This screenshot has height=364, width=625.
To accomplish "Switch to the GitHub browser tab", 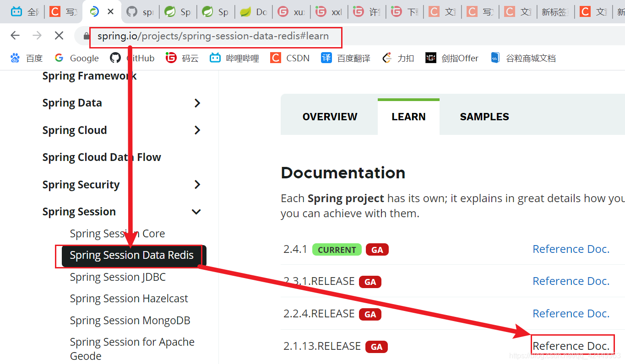I will 140,12.
